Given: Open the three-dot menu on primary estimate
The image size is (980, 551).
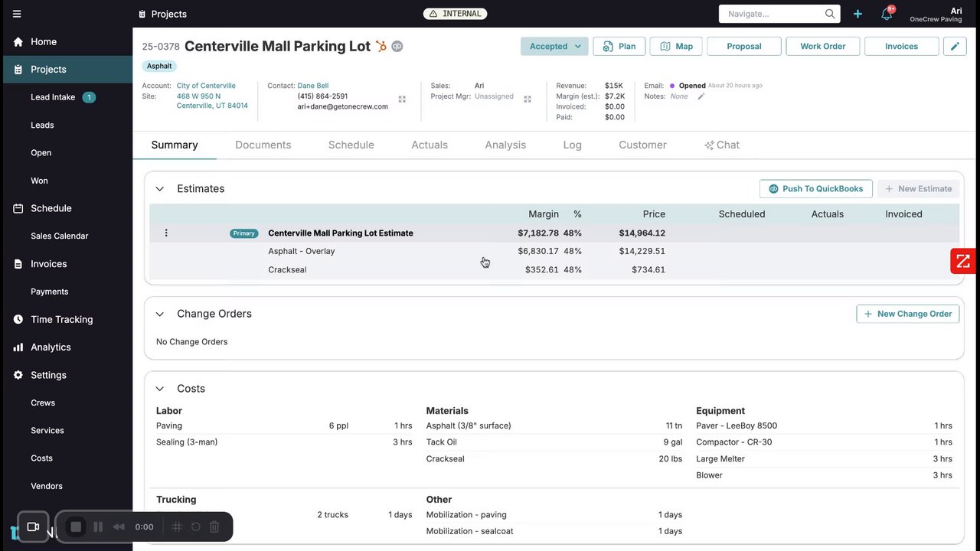Looking at the screenshot, I should point(166,233).
